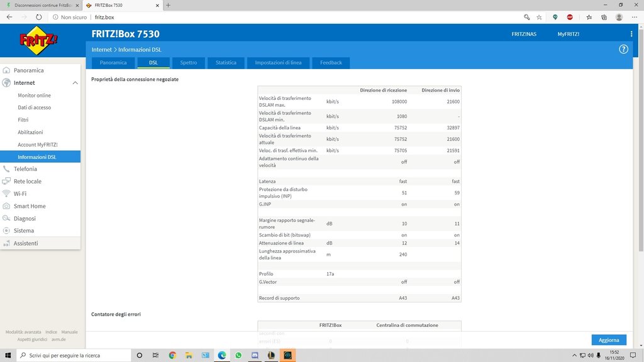
Task: Open the notification center icon
Action: (x=633, y=356)
